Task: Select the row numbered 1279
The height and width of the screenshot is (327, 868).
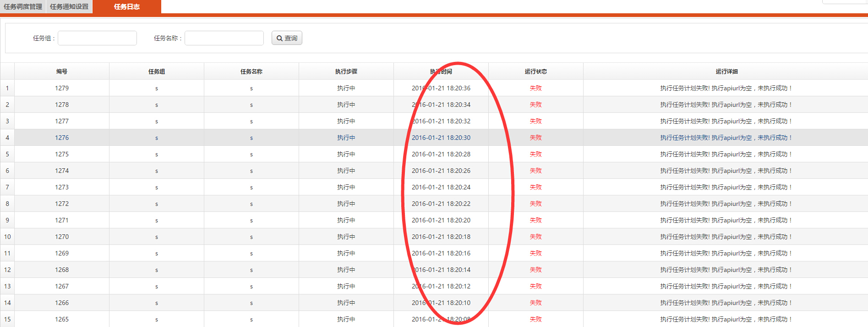Action: click(x=434, y=88)
